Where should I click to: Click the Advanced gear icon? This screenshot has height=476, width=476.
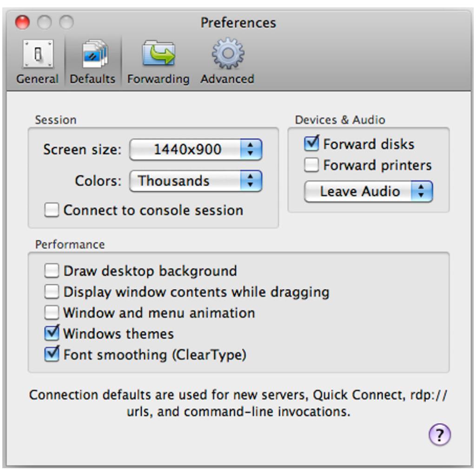(x=227, y=54)
